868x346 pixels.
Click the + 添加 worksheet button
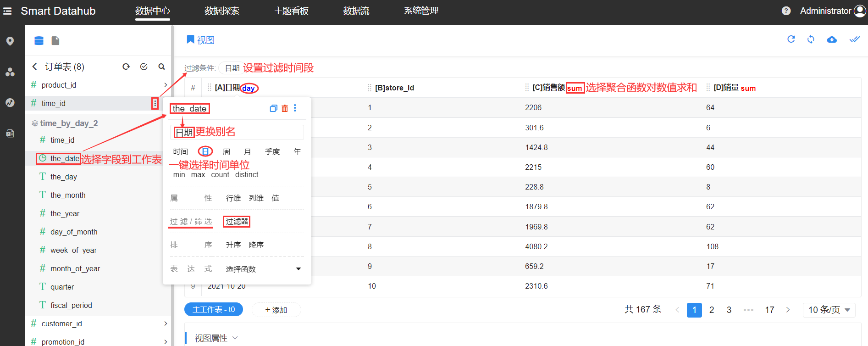tap(276, 310)
